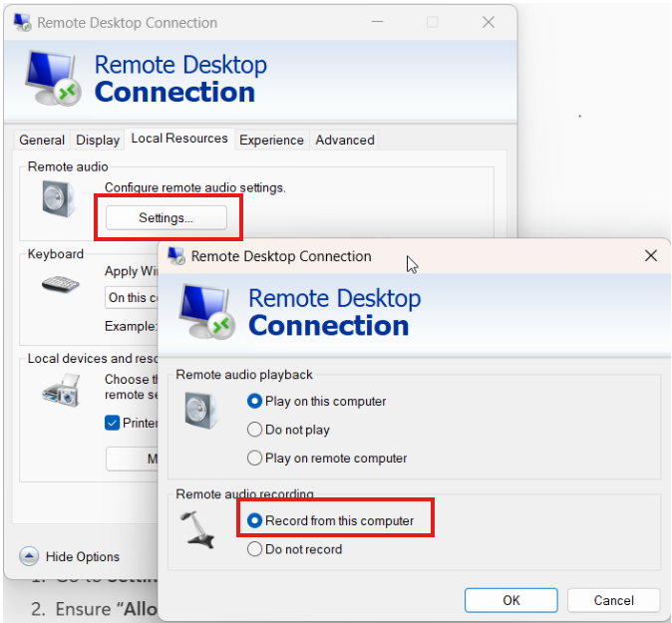Toggle the Printers checkbox
This screenshot has width=672, height=623.
113,423
